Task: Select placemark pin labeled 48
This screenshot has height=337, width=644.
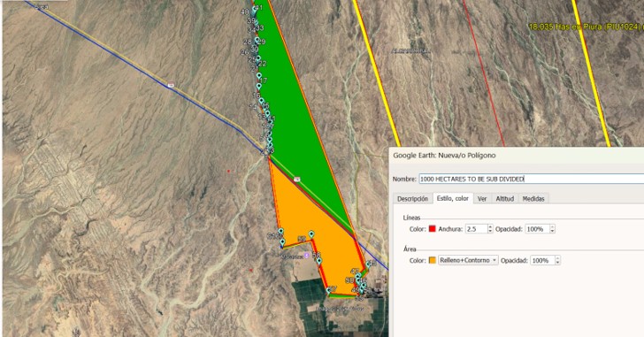Action: [368, 264]
